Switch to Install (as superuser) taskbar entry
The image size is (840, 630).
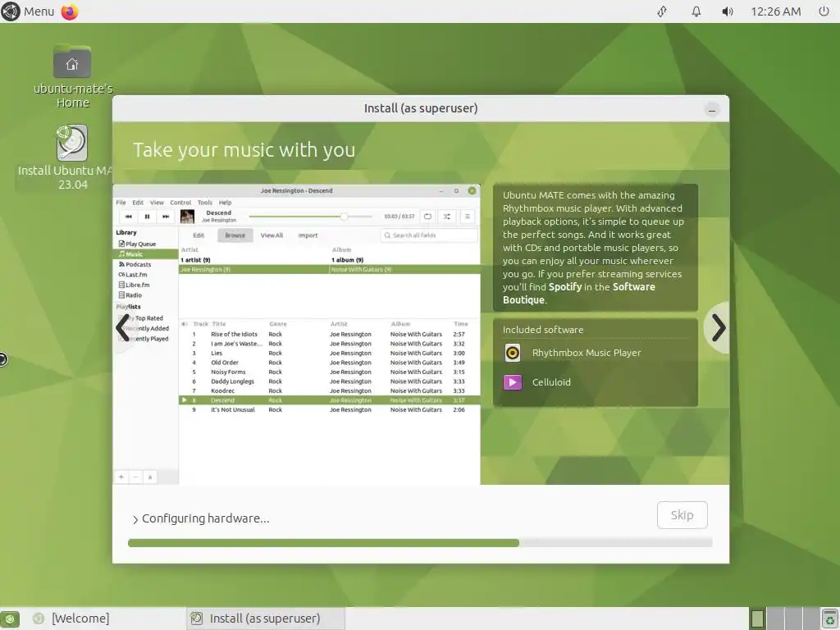[265, 619]
